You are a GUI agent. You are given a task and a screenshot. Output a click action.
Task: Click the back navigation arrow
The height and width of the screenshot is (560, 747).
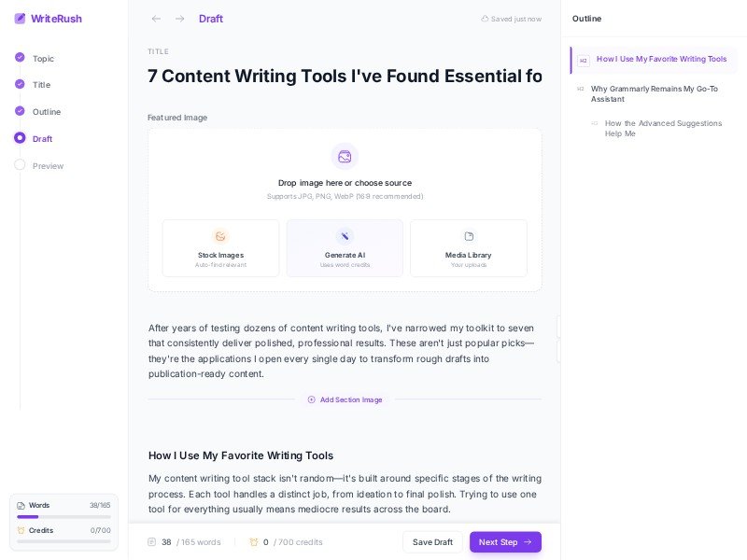click(x=156, y=19)
